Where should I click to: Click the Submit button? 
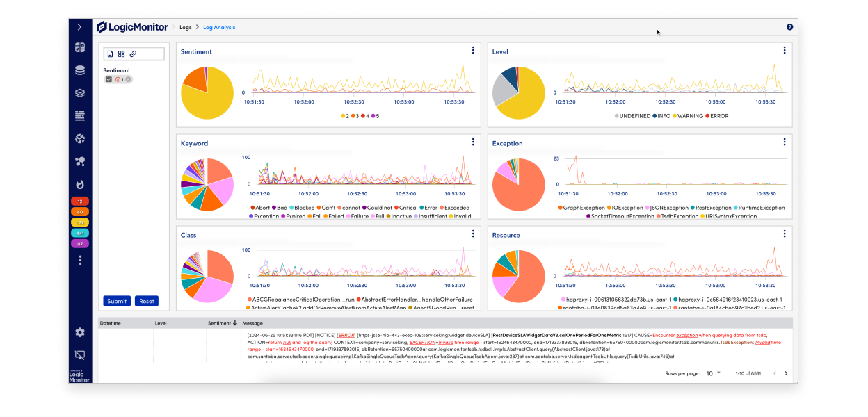[117, 301]
